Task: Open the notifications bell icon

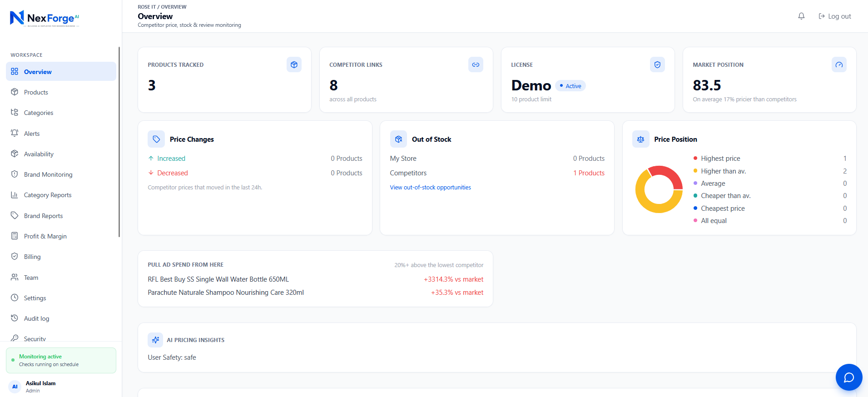Action: [801, 16]
